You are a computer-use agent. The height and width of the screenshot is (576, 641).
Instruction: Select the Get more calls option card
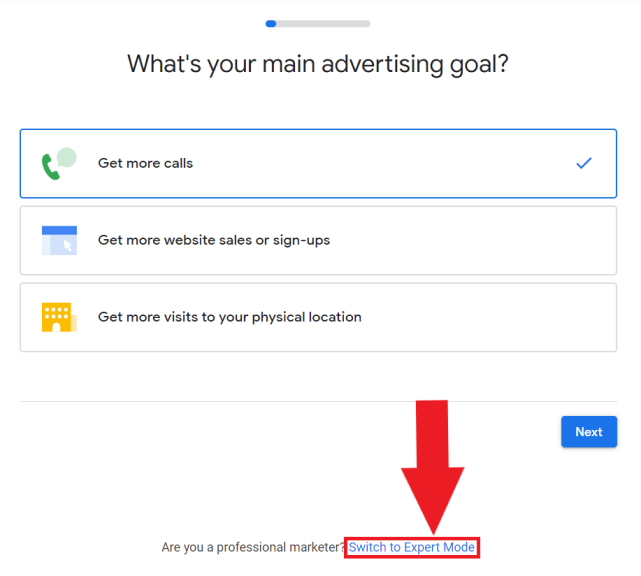[x=318, y=164]
